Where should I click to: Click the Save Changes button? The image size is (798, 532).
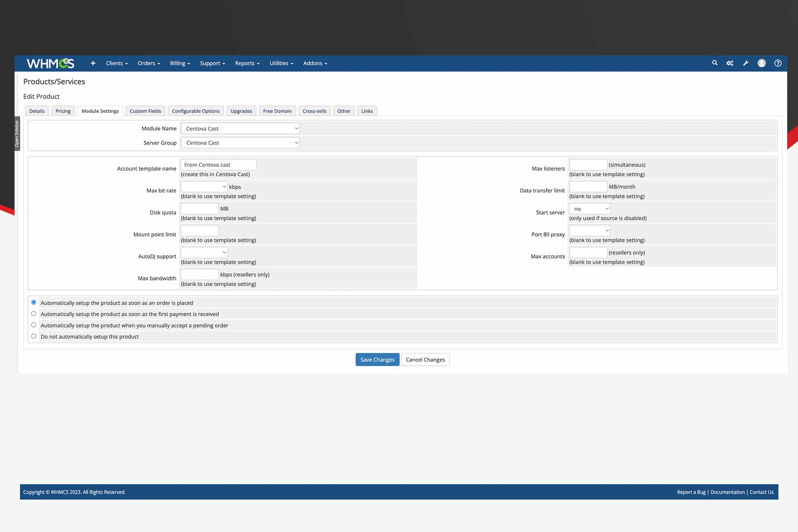[x=377, y=360]
